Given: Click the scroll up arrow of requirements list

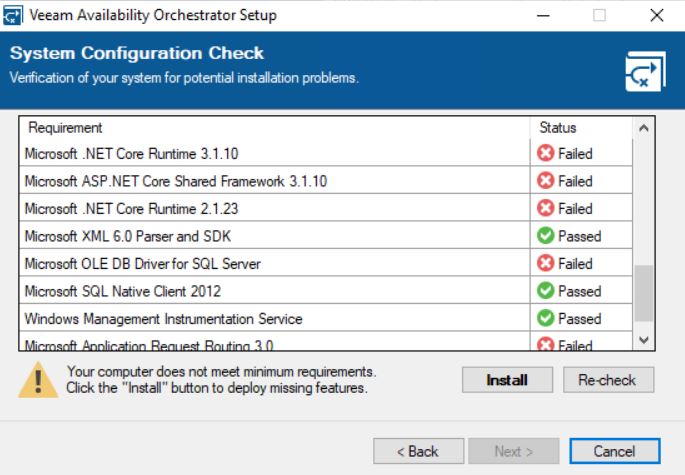Looking at the screenshot, I should [x=643, y=128].
